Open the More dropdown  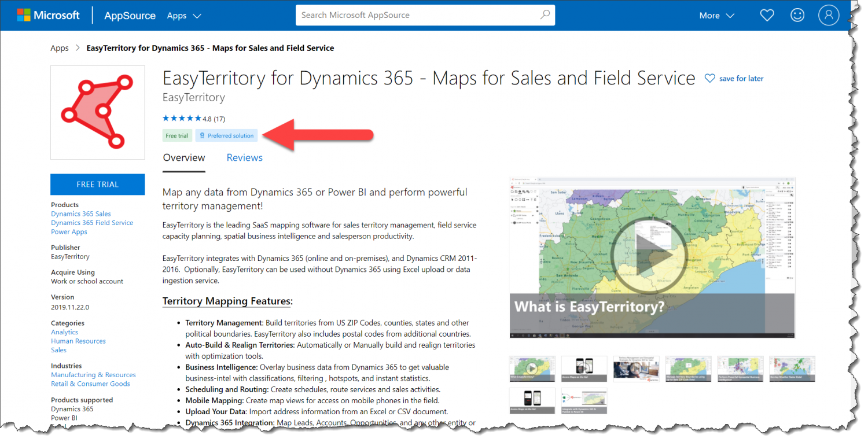click(716, 16)
